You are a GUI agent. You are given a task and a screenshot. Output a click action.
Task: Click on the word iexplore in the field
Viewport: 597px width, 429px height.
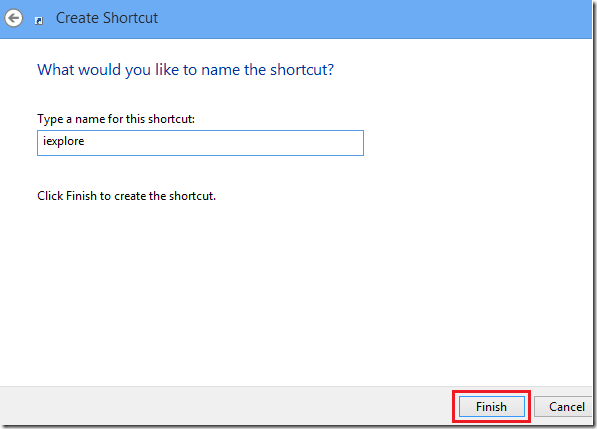[64, 141]
